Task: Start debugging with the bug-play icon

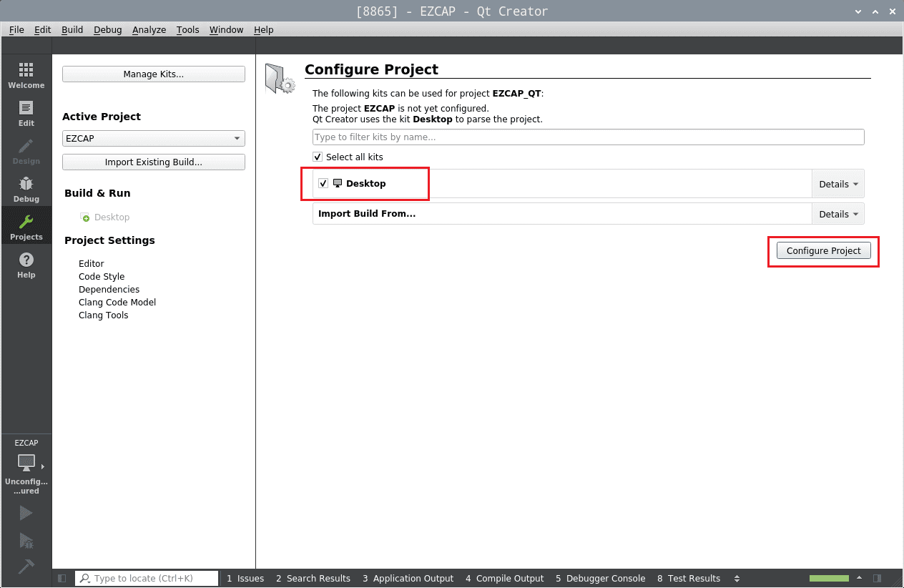Action: (26, 540)
